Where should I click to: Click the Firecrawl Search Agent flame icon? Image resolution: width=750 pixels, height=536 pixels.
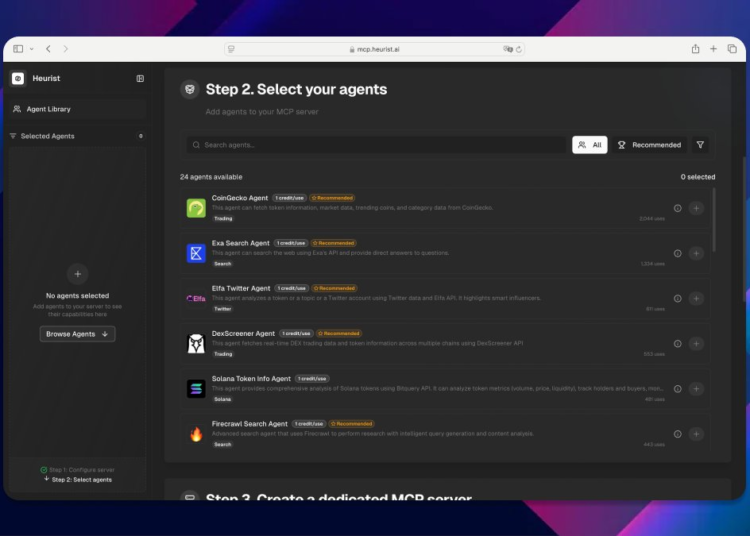[x=196, y=434]
